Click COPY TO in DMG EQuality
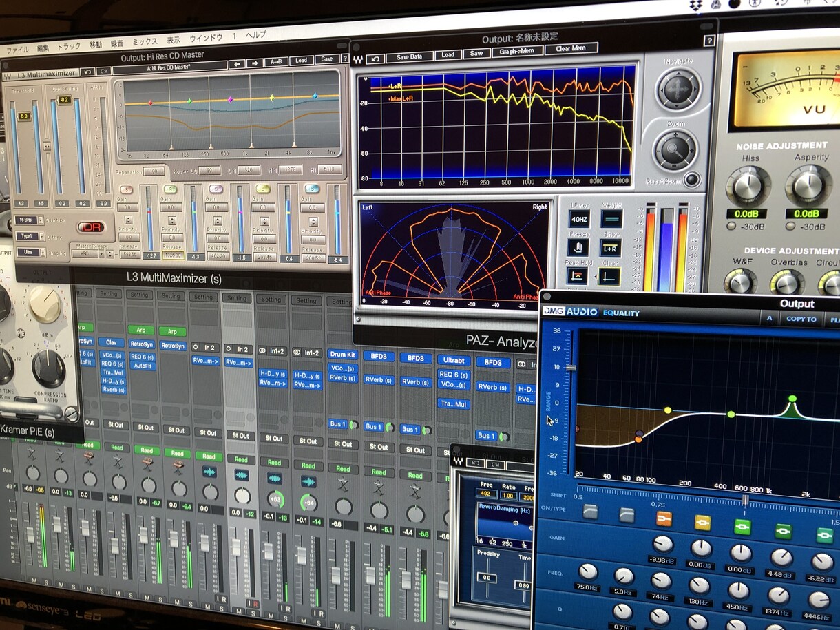Viewport: 840px width, 630px height. click(801, 319)
